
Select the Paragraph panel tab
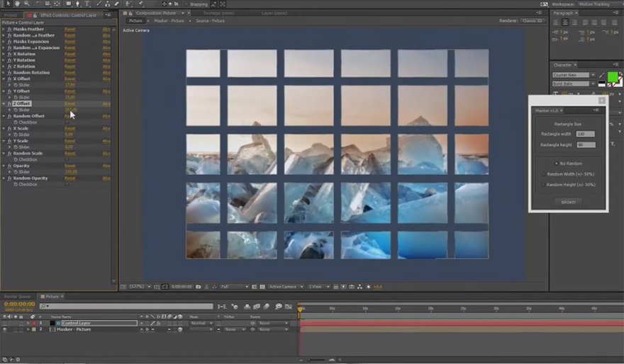[563, 13]
